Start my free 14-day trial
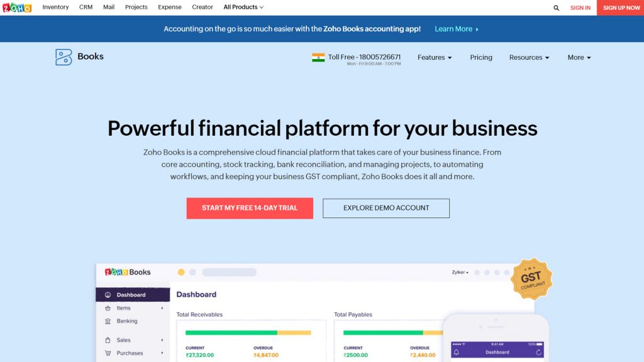644x362 pixels. coord(249,208)
